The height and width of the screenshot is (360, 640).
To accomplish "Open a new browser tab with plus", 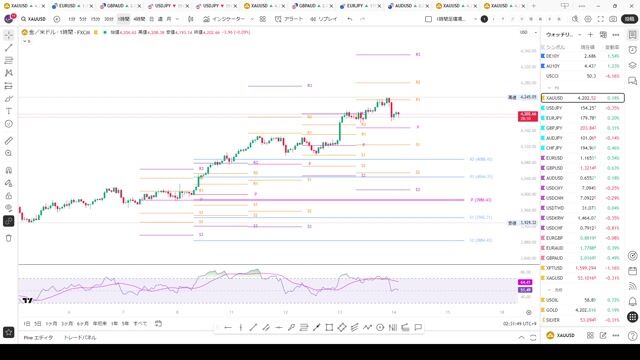I will coord(533,6).
